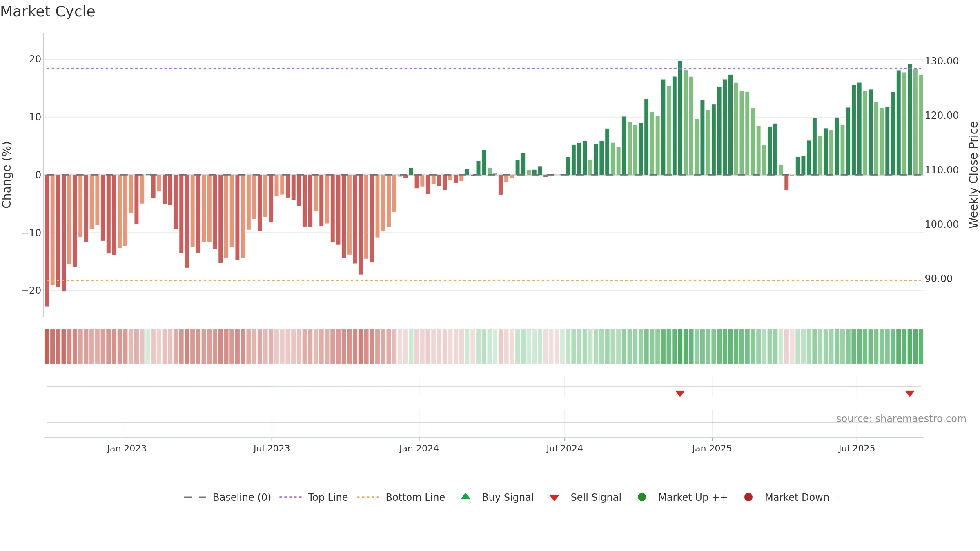Screen dimensions: 980x551
Task: Click the 20 tick on Change axis
Action: point(35,59)
